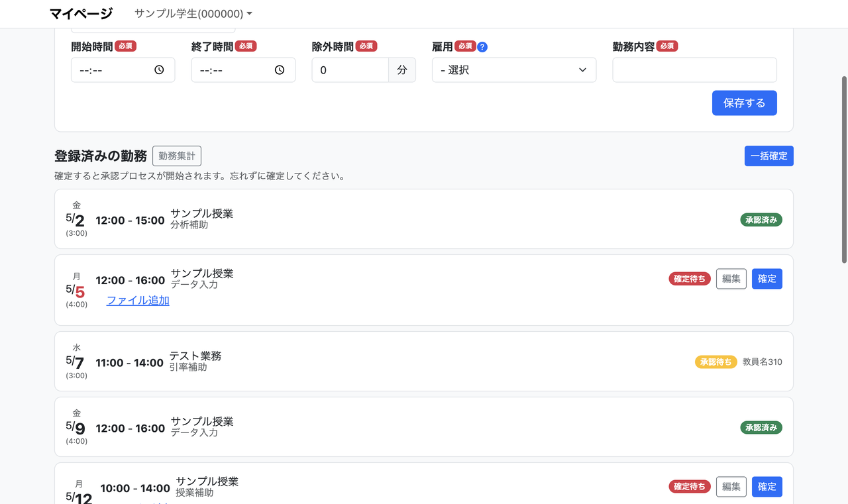Viewport: 848px width, 504px height.
Task: Click 編集 for the 5/12 shift
Action: (x=731, y=487)
